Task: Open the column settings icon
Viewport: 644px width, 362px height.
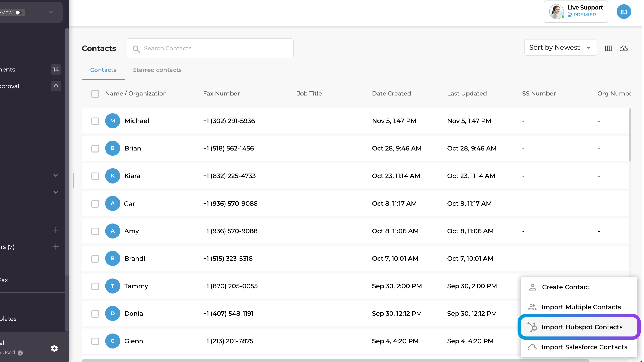Action: (x=609, y=48)
